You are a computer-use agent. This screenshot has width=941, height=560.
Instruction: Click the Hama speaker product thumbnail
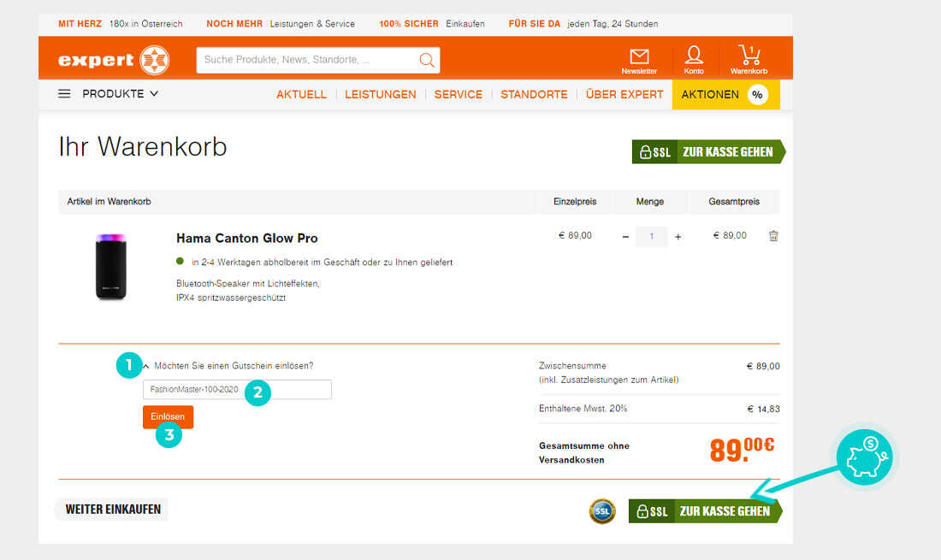point(111,267)
